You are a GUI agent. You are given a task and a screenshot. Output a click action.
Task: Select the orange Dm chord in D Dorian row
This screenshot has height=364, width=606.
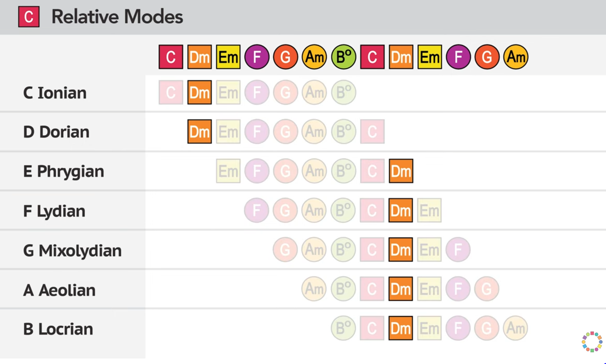199,132
